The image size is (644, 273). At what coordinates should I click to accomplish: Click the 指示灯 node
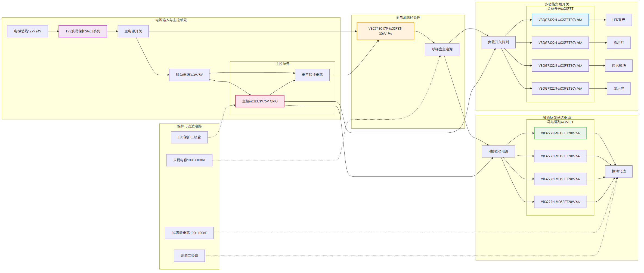coord(619,43)
